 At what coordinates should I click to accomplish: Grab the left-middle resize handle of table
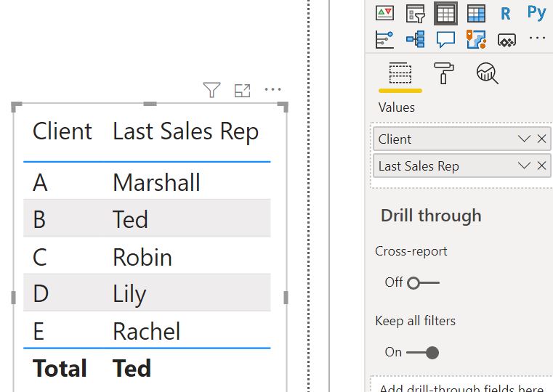tap(13, 298)
